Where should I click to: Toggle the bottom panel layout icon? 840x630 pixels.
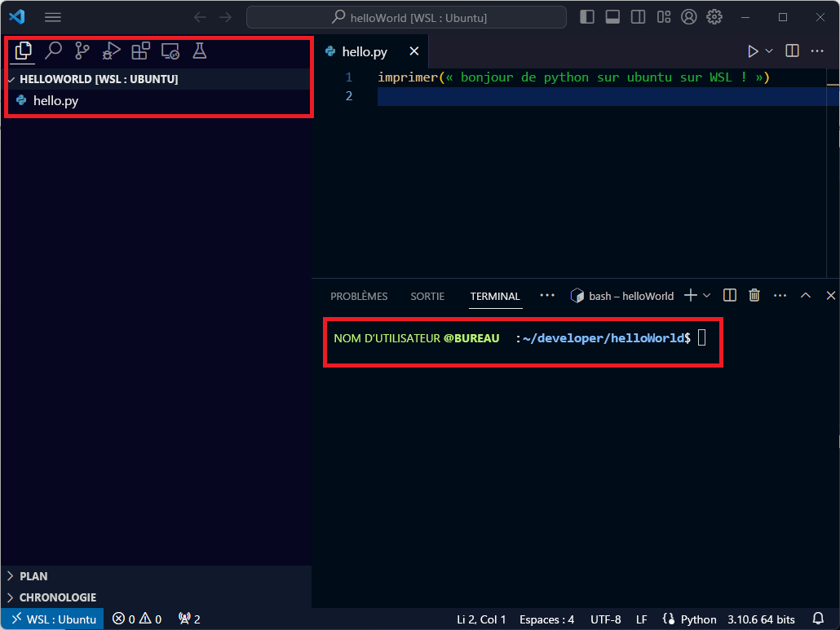point(612,17)
